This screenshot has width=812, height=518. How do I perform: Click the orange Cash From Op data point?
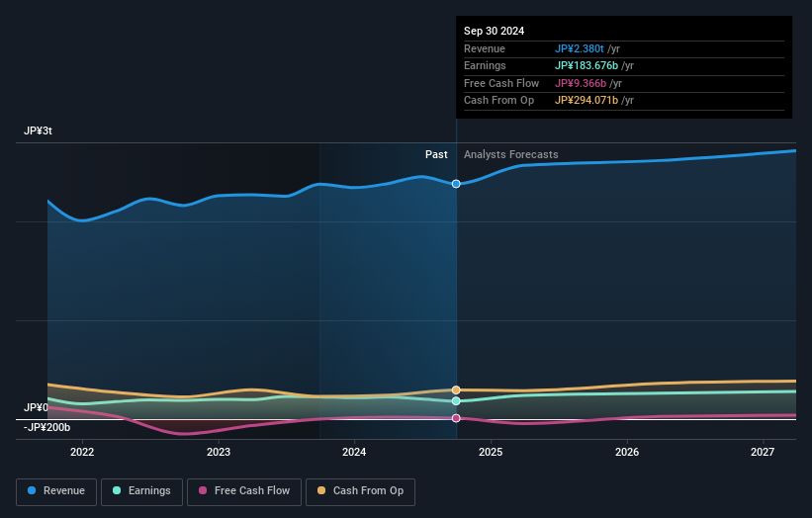coord(456,390)
